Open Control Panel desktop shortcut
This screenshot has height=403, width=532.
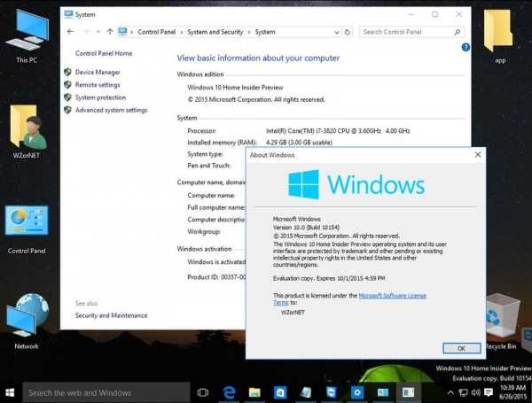click(27, 229)
